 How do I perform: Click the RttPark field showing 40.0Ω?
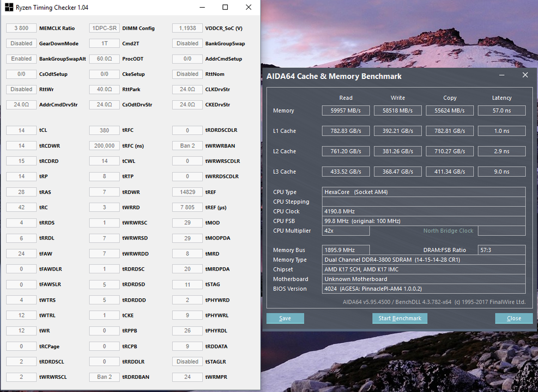[104, 89]
